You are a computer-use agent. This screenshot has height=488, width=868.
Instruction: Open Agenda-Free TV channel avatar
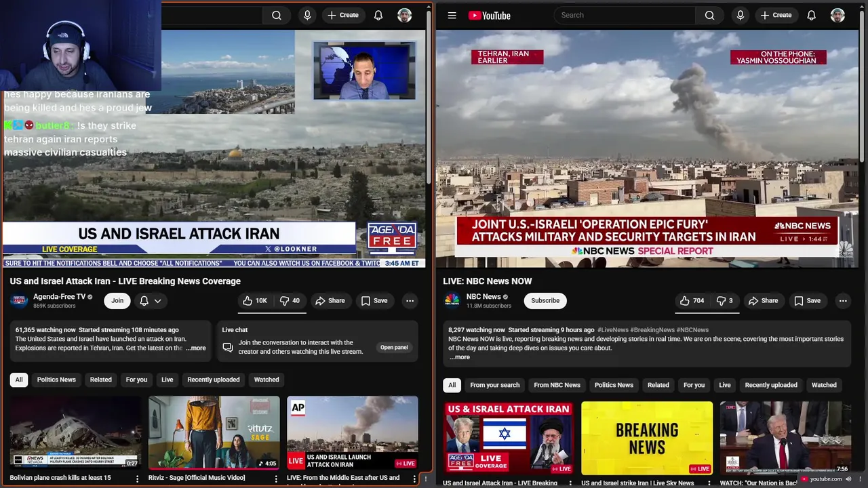pyautogui.click(x=19, y=301)
